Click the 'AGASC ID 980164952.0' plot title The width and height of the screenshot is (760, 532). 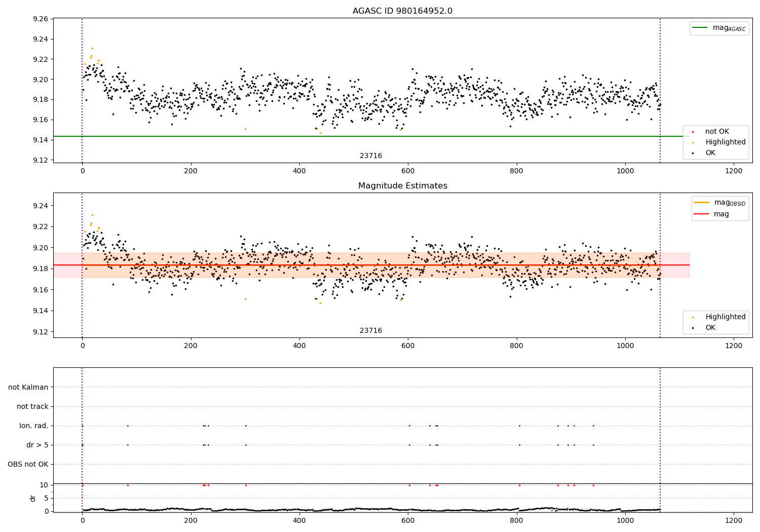pos(402,11)
